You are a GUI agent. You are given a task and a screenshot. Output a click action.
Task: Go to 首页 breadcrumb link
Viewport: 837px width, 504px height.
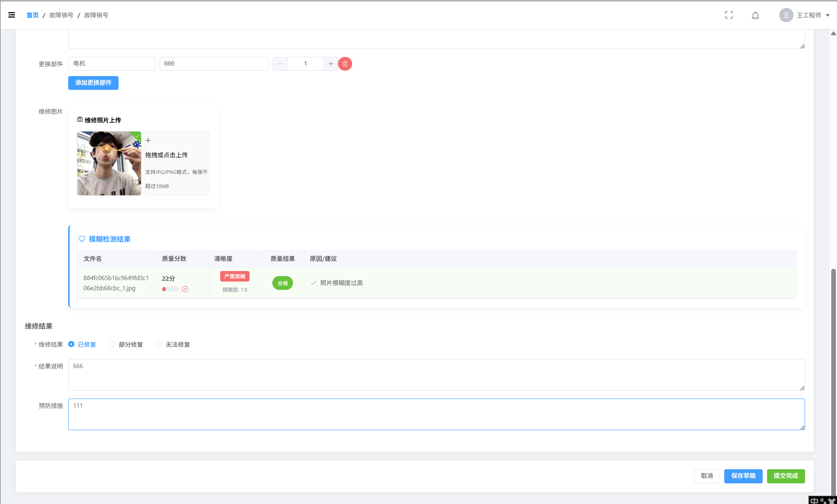pos(32,15)
